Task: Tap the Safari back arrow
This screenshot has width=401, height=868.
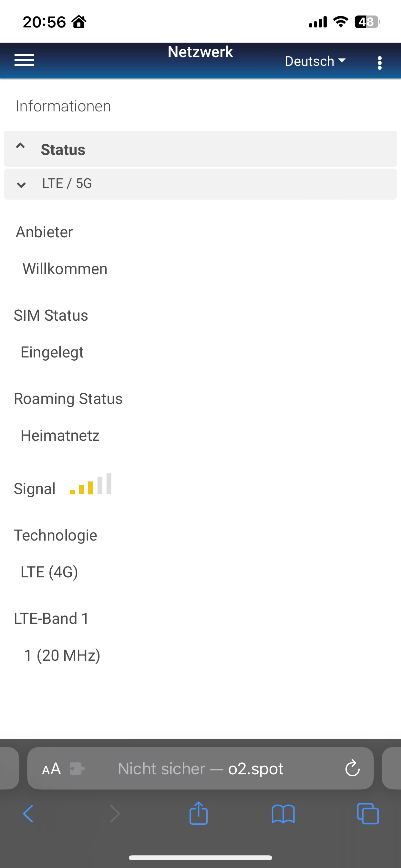Action: click(x=28, y=814)
